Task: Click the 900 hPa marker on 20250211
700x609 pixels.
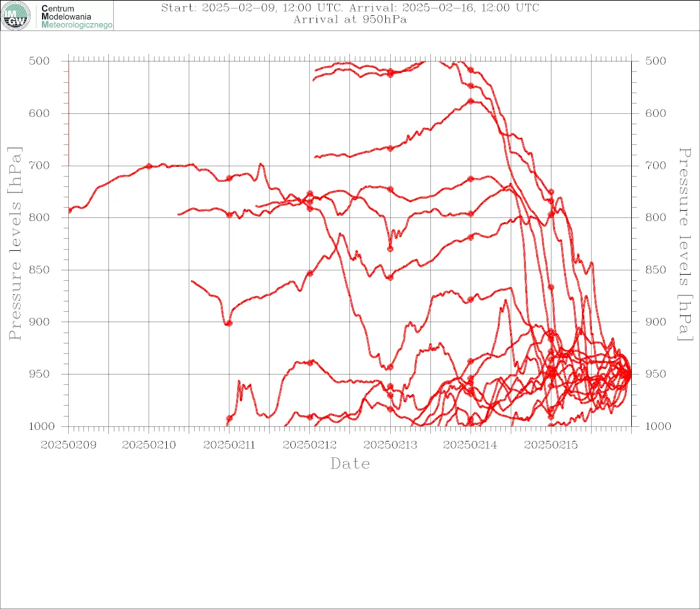Action: point(229,323)
